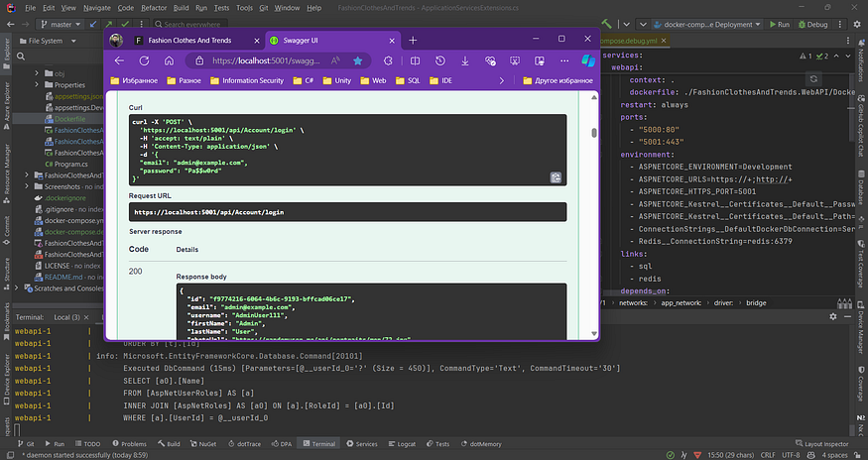Select the Dockerfile in file tree
868x460 pixels.
pyautogui.click(x=69, y=118)
